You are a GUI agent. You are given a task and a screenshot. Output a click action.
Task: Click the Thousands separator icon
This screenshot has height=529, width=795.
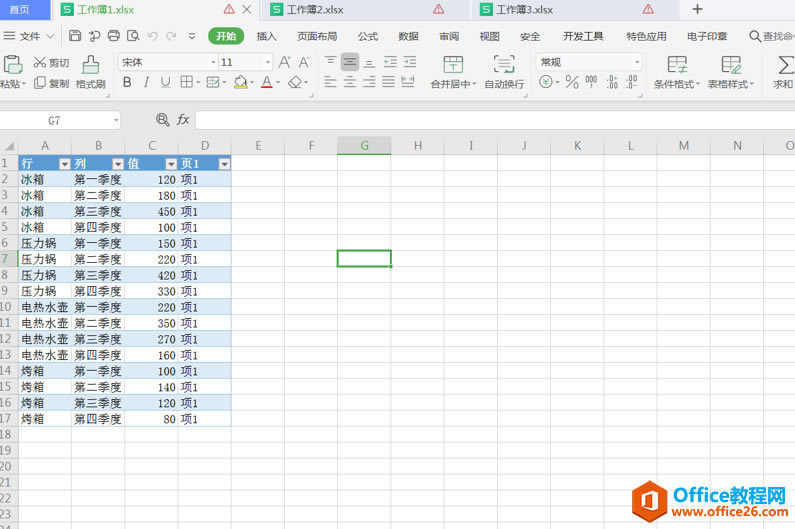click(591, 82)
